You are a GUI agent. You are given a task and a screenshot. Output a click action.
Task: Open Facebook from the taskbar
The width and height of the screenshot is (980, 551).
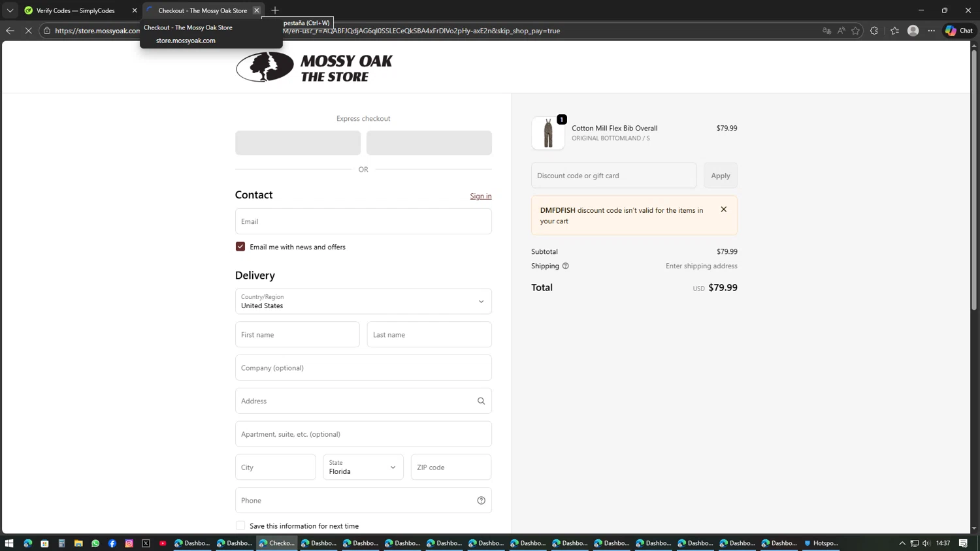tap(112, 543)
